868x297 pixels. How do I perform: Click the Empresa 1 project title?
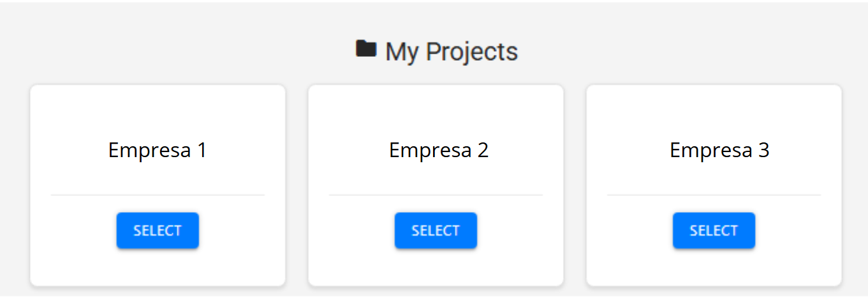158,150
